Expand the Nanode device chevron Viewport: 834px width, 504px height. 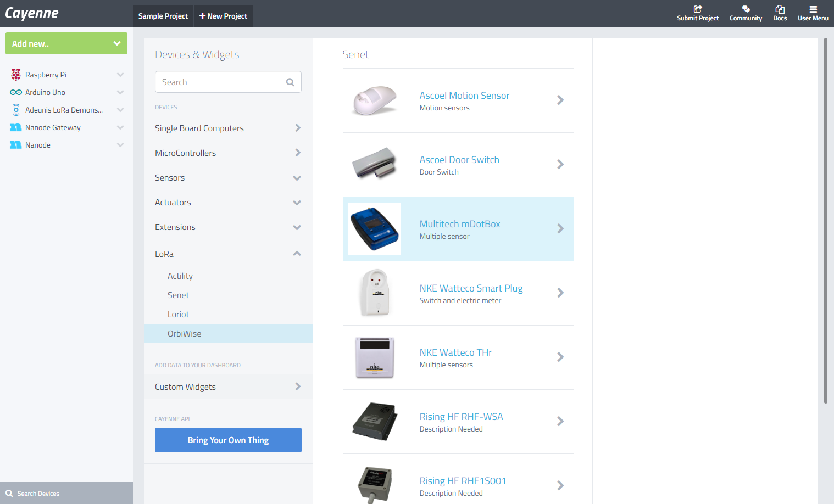(120, 145)
